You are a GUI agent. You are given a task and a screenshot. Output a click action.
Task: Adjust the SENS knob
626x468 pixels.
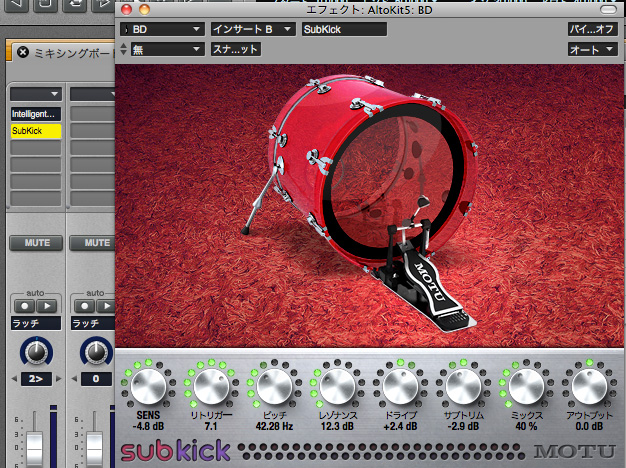pyautogui.click(x=148, y=386)
